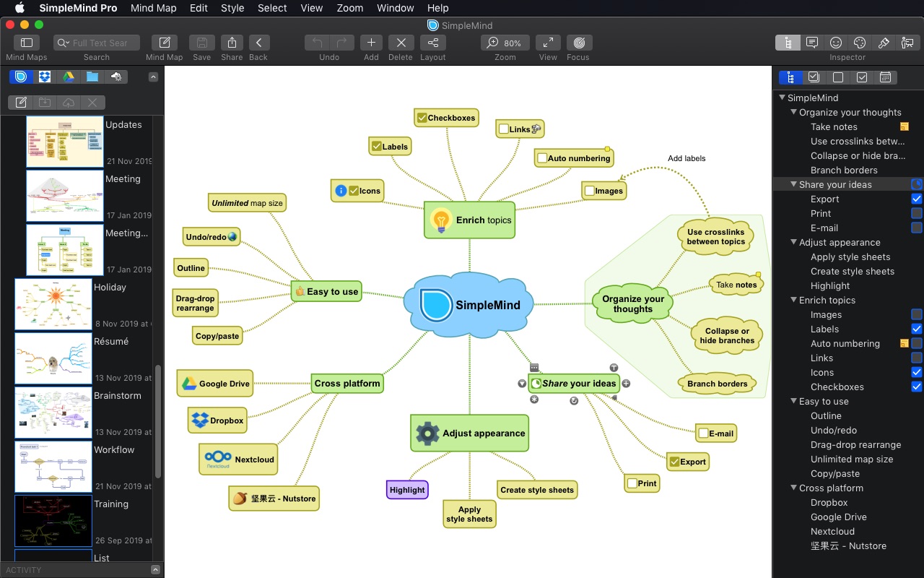Enable the Links checkbox under Enrich topics

pyautogui.click(x=917, y=358)
